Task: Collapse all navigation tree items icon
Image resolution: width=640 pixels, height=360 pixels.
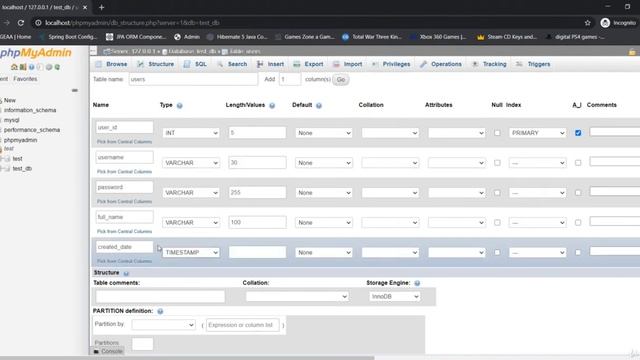Action: tap(75, 90)
